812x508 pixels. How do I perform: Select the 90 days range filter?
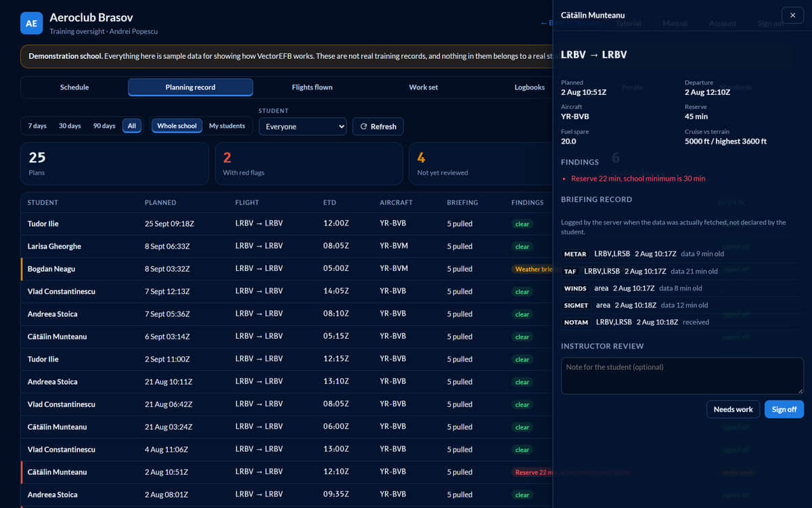tap(104, 126)
